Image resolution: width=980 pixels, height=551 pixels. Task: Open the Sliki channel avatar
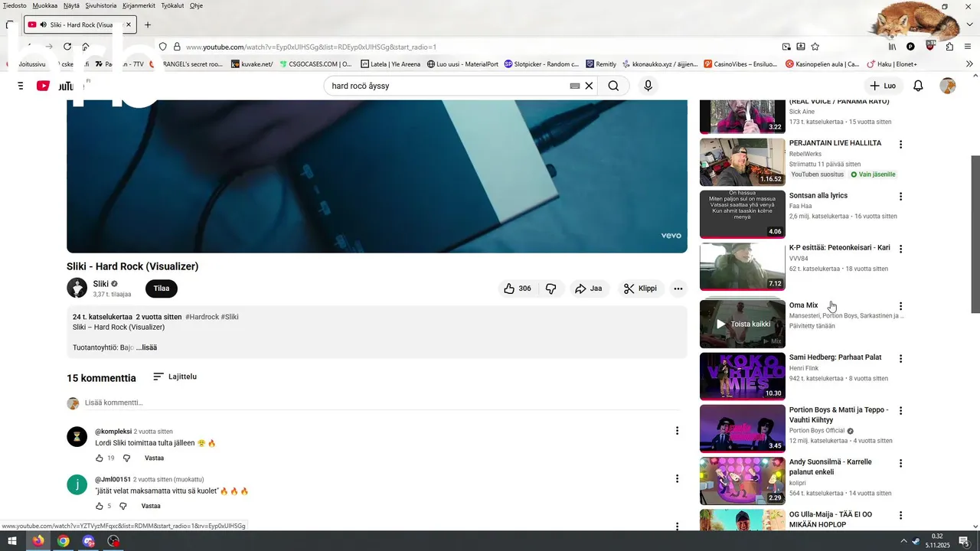[77, 288]
